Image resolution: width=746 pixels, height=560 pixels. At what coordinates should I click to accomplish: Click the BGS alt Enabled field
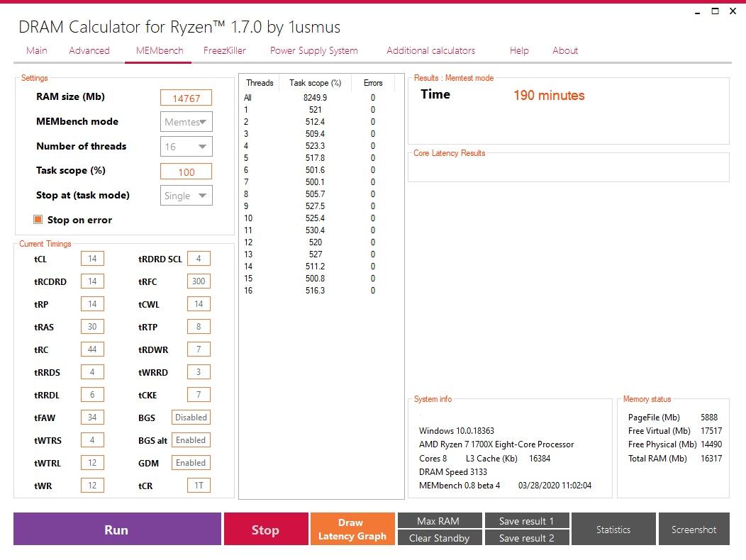tap(191, 439)
